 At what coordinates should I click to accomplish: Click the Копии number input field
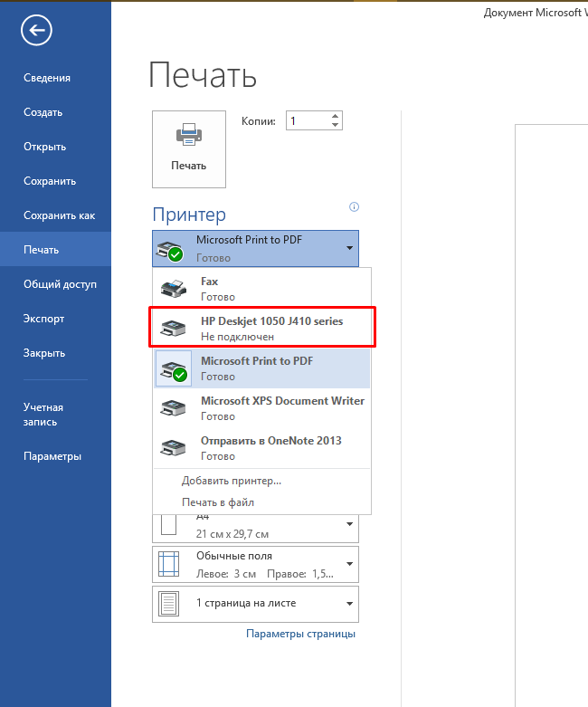click(308, 120)
